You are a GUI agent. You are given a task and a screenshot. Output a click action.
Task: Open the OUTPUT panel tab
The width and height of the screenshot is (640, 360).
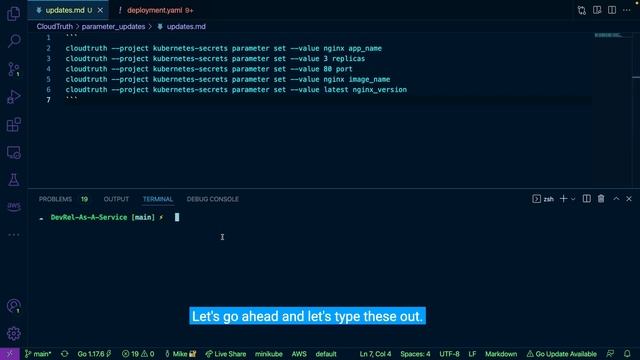[x=116, y=199]
